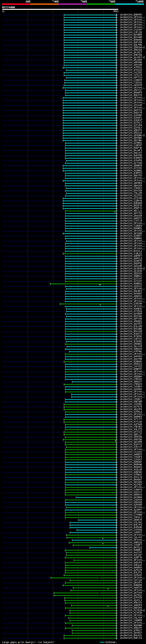
Task: Click UniRef100_Q18212 label
Action: (131, 286)
